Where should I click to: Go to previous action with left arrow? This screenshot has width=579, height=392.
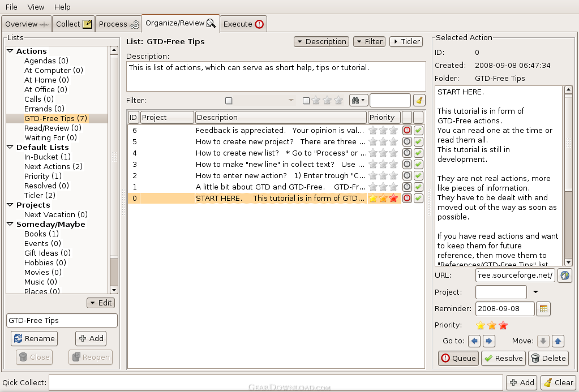[474, 341]
